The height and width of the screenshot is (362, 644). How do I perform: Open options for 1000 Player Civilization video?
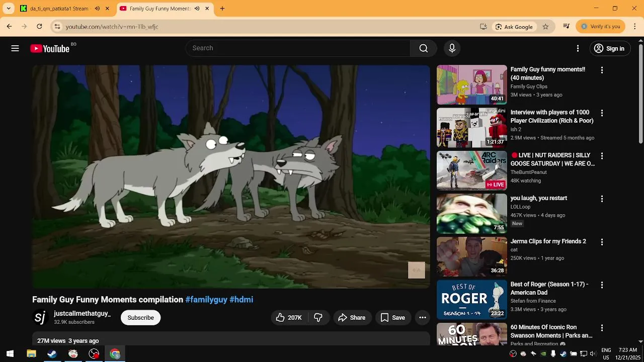point(602,113)
